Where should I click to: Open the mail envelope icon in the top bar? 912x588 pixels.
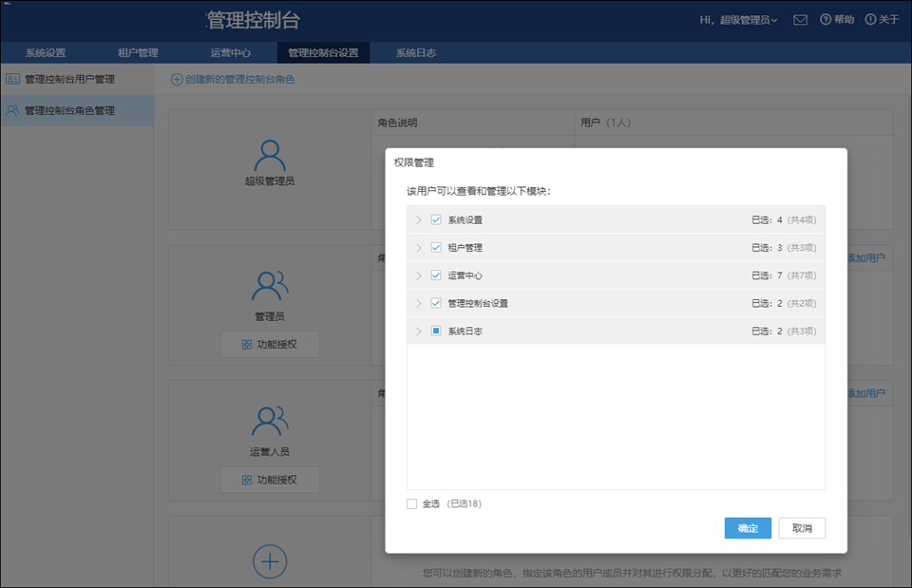(800, 18)
